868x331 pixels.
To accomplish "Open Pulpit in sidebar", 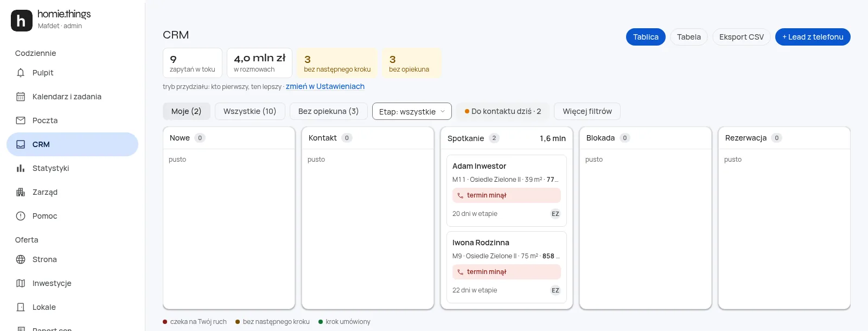I will [72, 73].
